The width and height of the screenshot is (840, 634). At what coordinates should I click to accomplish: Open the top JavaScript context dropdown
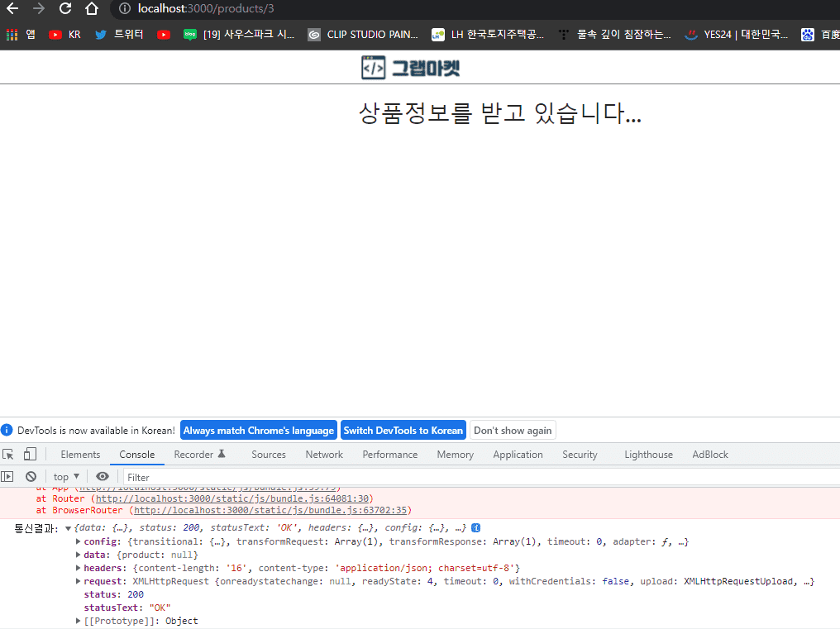66,477
